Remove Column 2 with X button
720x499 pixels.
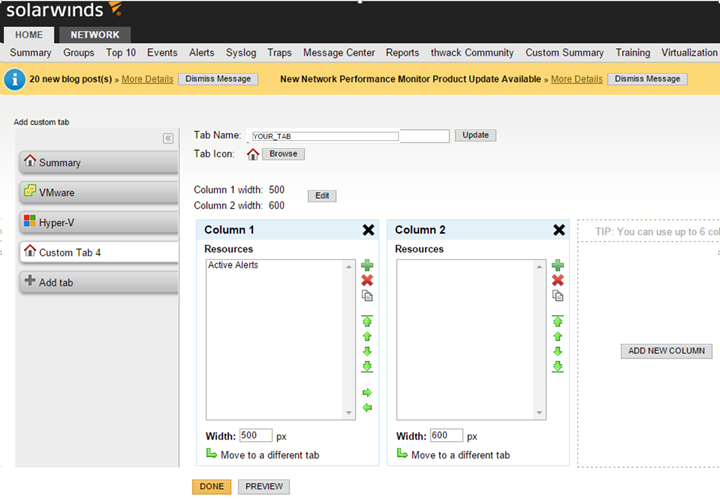(559, 230)
